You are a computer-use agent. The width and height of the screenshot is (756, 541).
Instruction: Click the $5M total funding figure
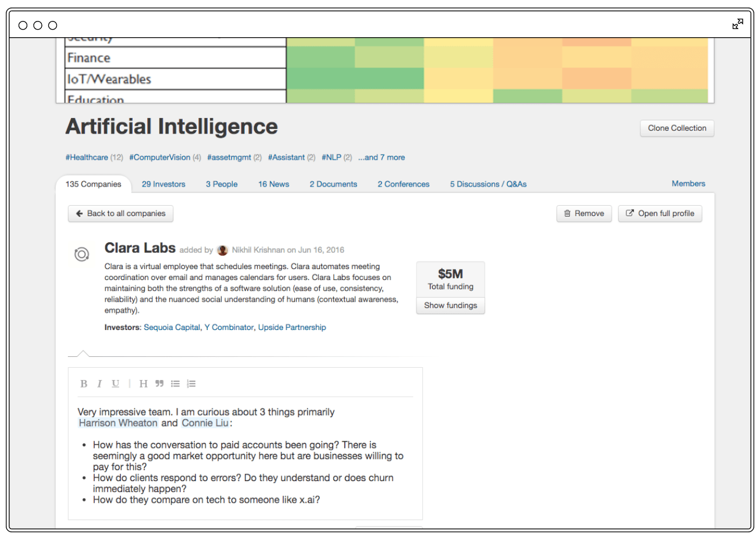tap(451, 274)
